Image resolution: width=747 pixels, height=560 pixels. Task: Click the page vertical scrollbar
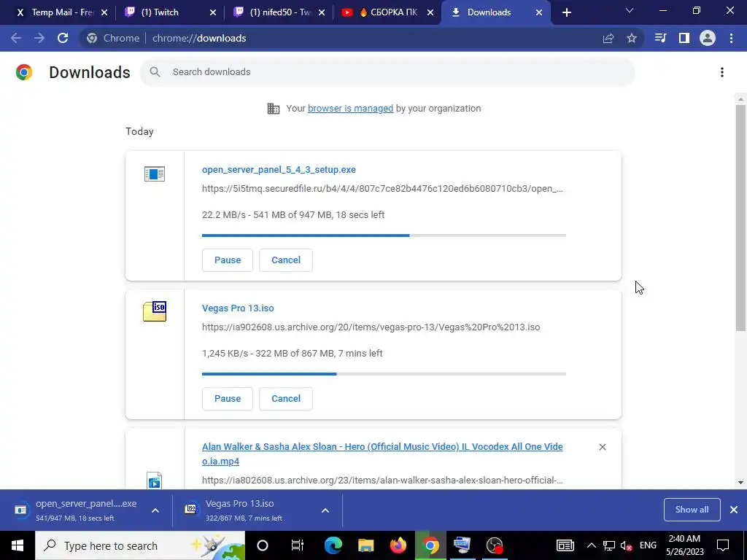(740, 217)
